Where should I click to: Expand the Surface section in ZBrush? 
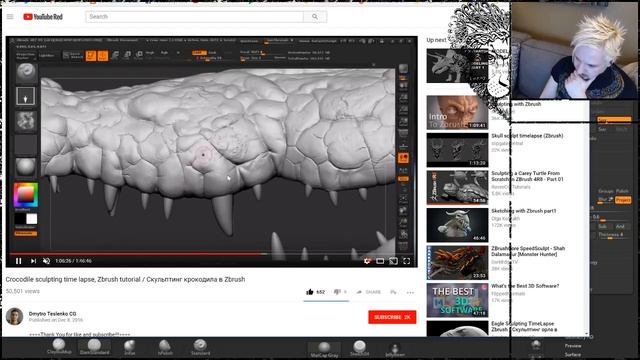pyautogui.click(x=573, y=354)
